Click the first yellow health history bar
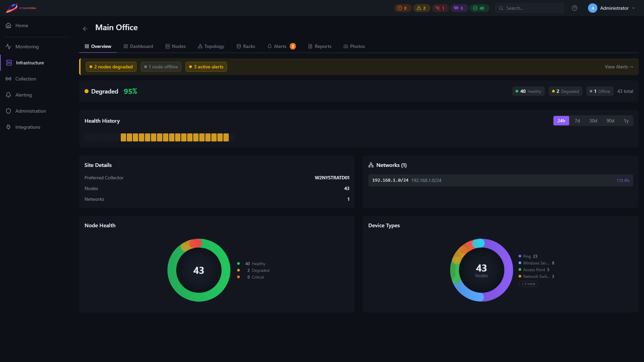Image resolution: width=644 pixels, height=362 pixels. 123,137
